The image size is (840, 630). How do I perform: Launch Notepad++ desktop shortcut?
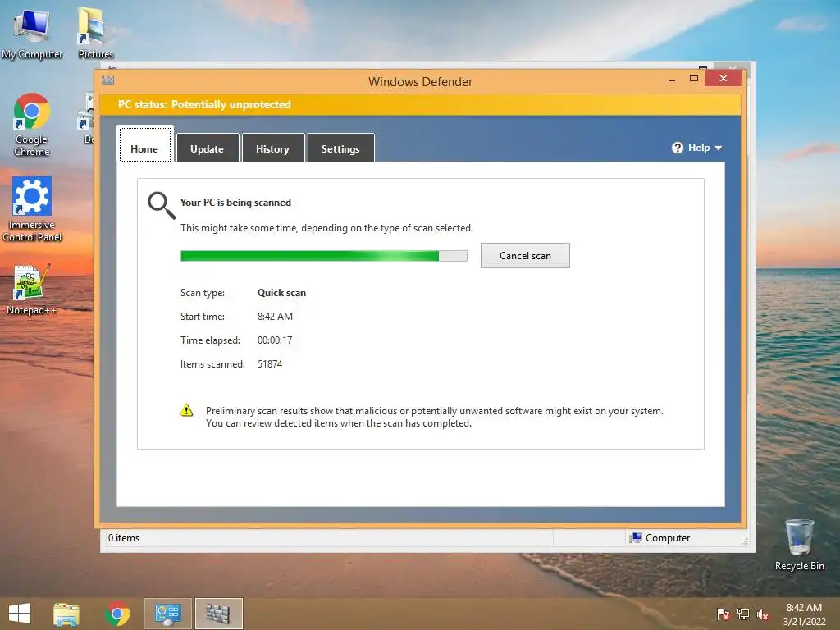click(31, 289)
